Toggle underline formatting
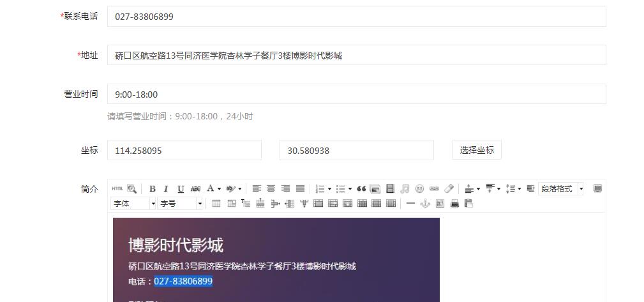The height and width of the screenshot is (302, 644). [x=181, y=189]
